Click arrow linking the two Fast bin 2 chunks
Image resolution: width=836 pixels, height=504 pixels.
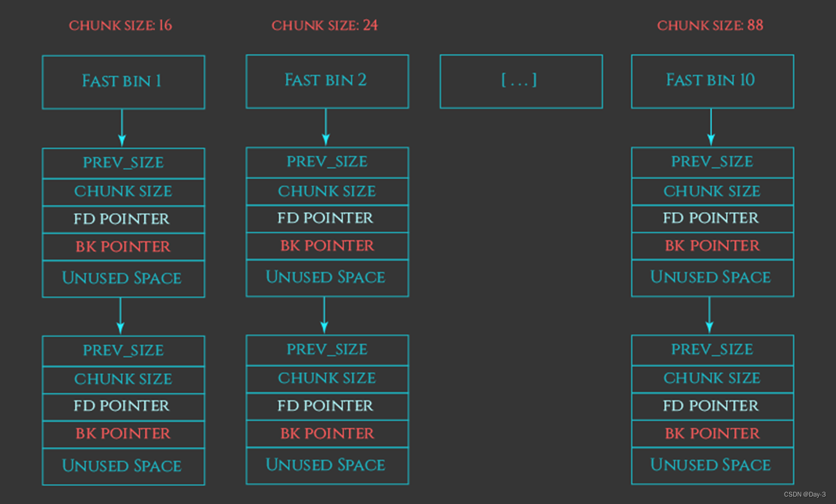[324, 315]
